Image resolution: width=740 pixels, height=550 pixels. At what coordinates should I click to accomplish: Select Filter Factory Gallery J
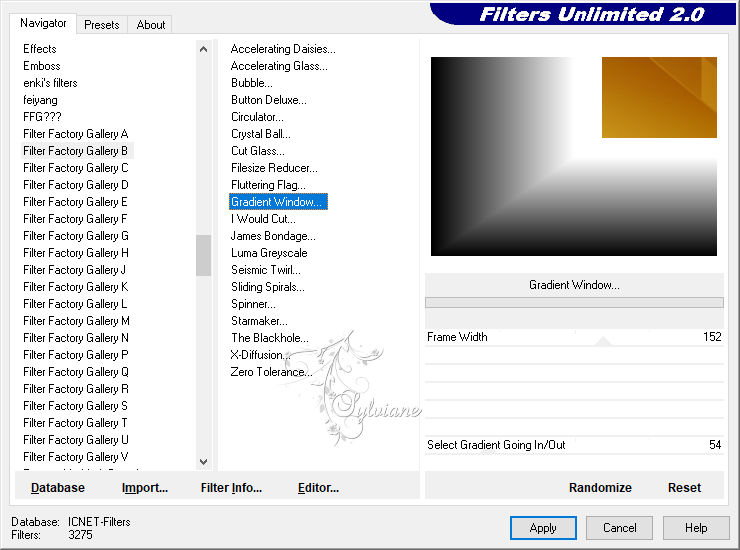(x=75, y=270)
